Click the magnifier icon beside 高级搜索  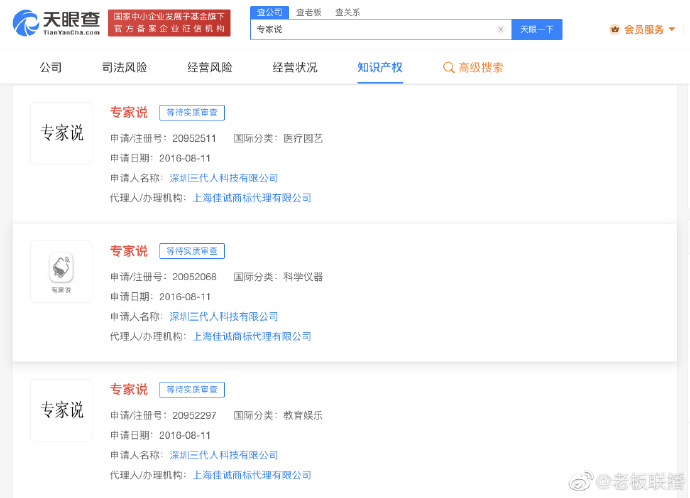[448, 68]
